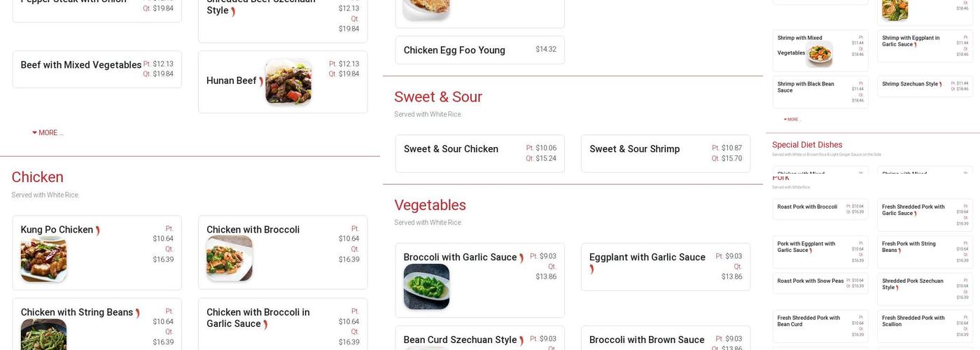Image resolution: width=980 pixels, height=350 pixels.
Task: Click the Chicken with Broccoli image
Action: tap(229, 258)
